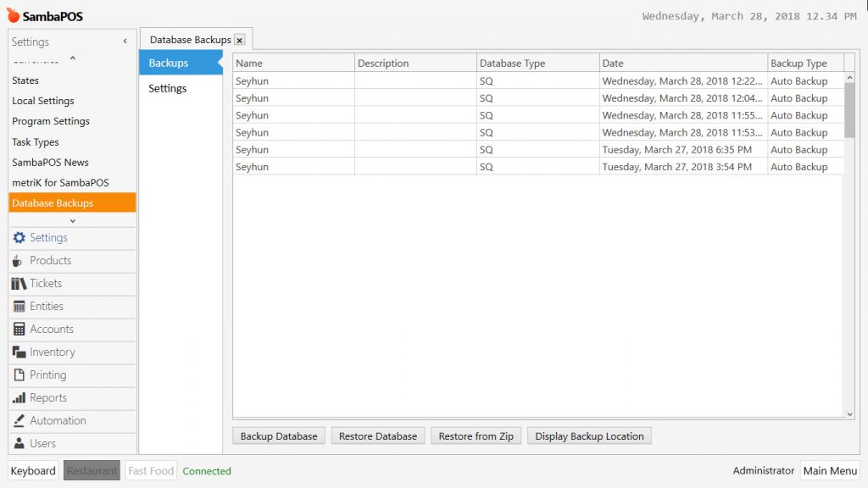Select backup dated March 27, 2018 3:54 PM
Screen dimensions: 868x488
[x=538, y=167]
